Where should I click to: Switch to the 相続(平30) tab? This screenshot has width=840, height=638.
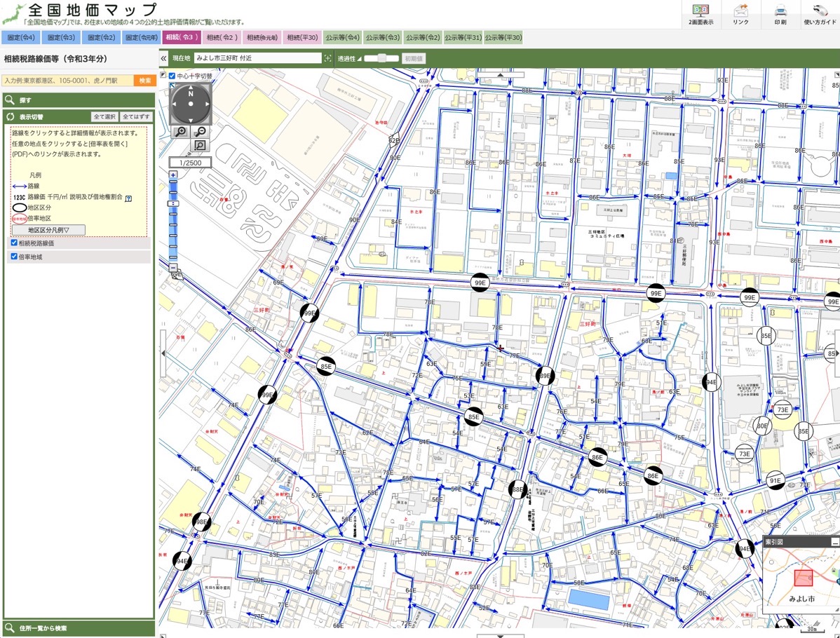tap(302, 37)
